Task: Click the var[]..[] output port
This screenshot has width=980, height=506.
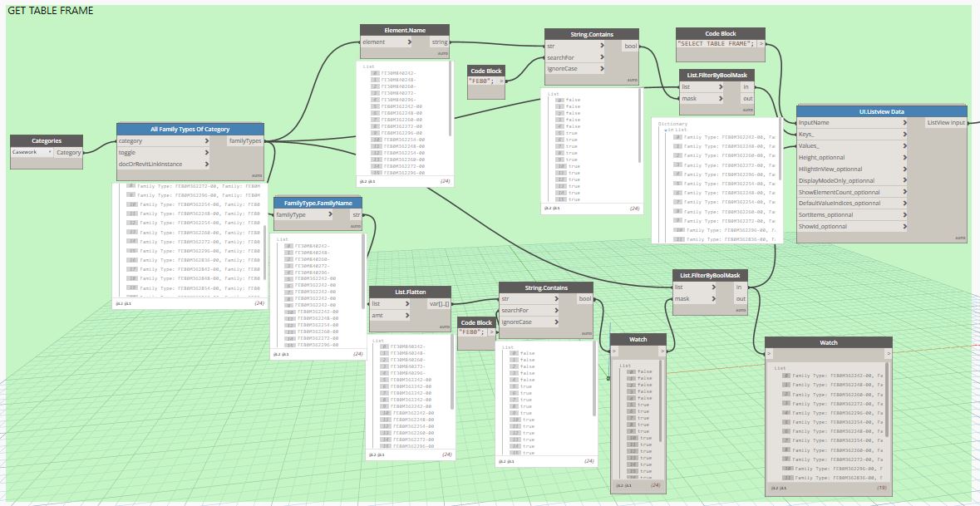Action: [439, 303]
